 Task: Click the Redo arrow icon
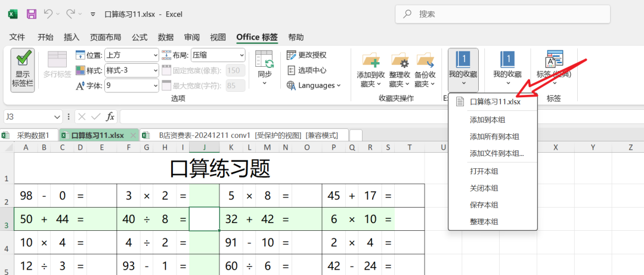[x=70, y=14]
